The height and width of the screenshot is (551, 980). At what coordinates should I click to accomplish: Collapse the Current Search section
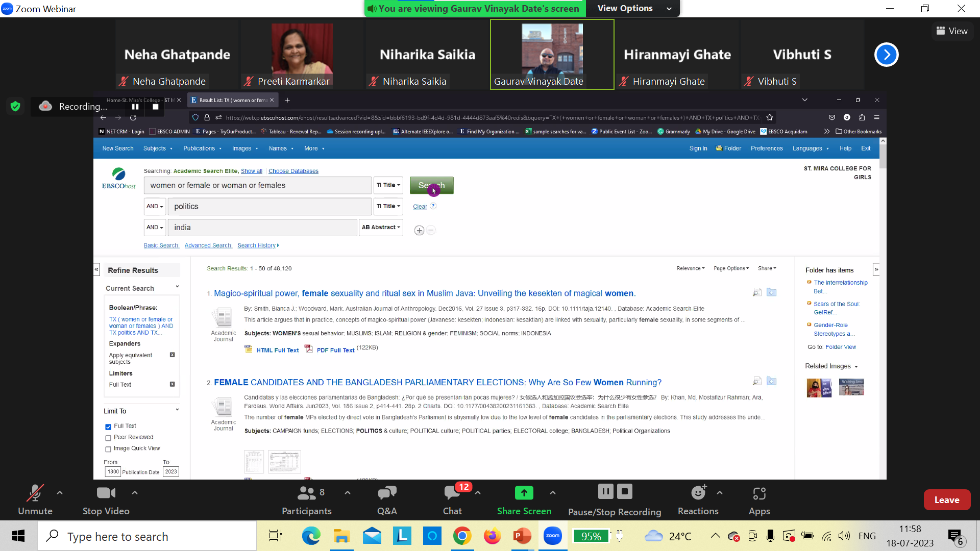point(177,287)
